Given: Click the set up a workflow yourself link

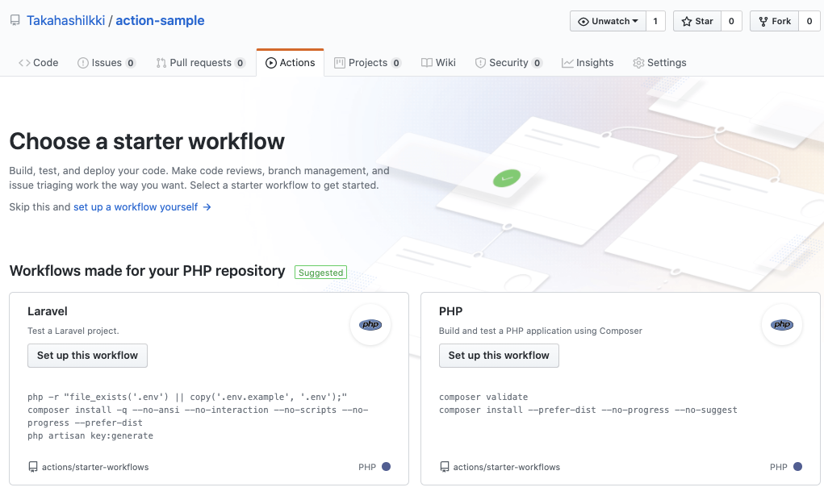Looking at the screenshot, I should click(x=136, y=207).
